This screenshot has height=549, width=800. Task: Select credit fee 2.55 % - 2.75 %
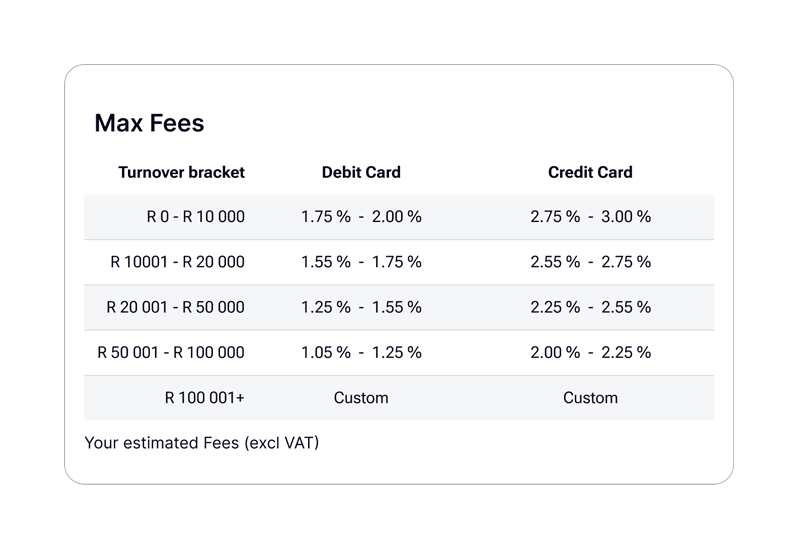[x=590, y=262]
